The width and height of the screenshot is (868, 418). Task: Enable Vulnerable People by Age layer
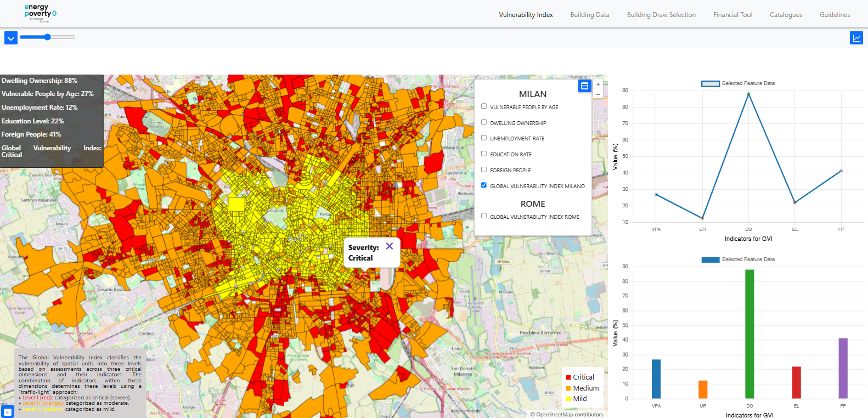point(484,106)
